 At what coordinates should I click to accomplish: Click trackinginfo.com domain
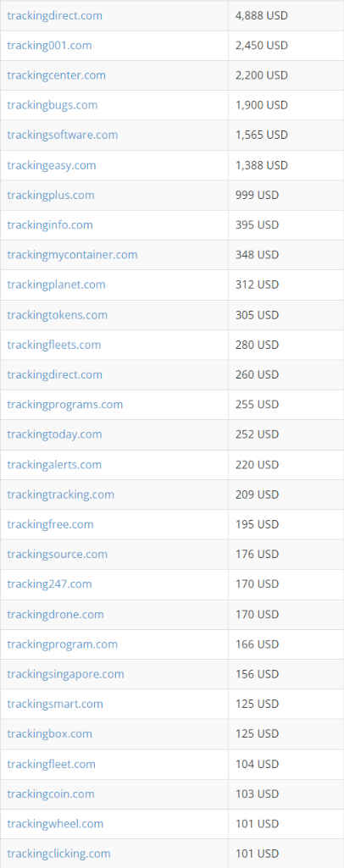(50, 225)
